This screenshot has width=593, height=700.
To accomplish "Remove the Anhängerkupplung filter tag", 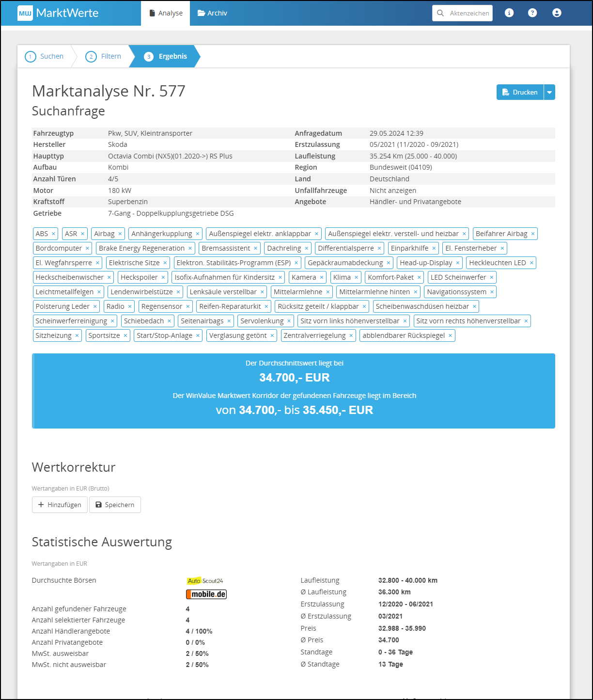I will [x=198, y=234].
